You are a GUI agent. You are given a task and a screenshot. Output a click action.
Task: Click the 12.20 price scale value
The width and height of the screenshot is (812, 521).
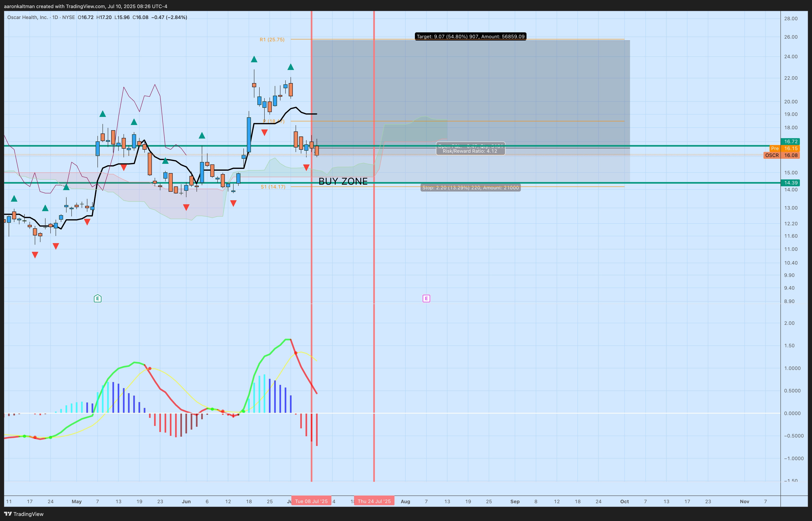click(791, 224)
